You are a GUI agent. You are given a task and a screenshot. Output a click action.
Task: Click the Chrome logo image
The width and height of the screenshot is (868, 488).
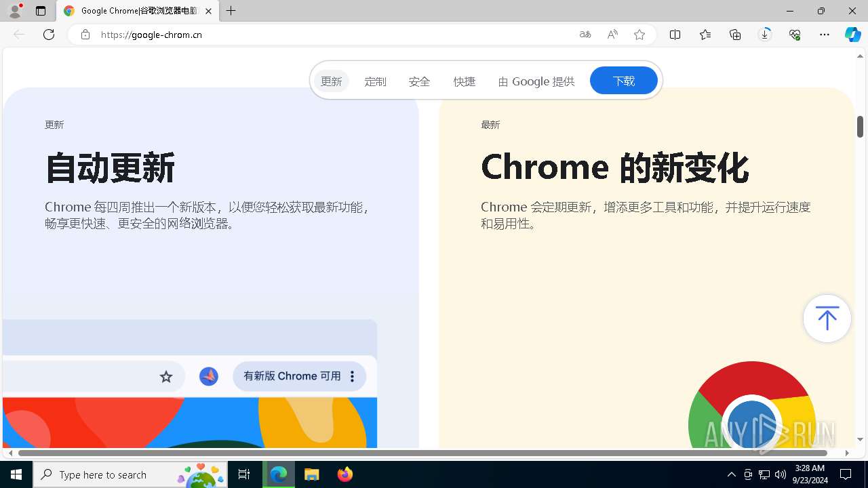(751, 405)
